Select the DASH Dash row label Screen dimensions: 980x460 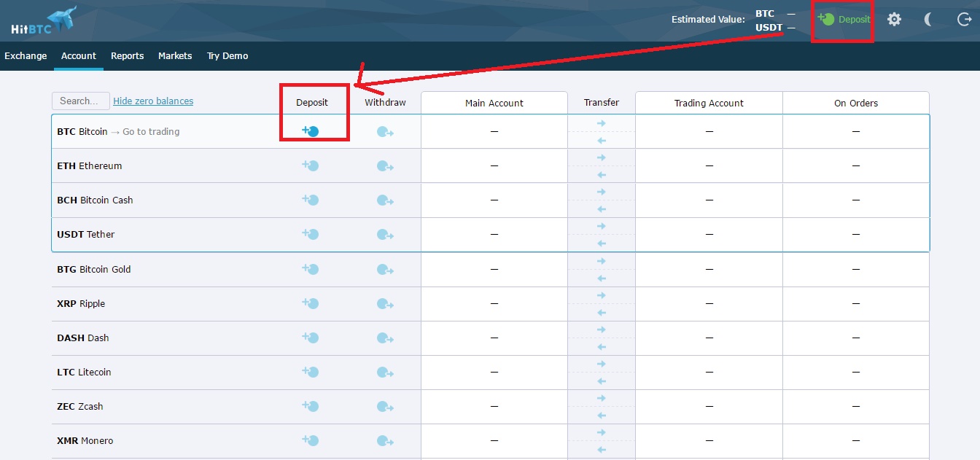point(83,338)
